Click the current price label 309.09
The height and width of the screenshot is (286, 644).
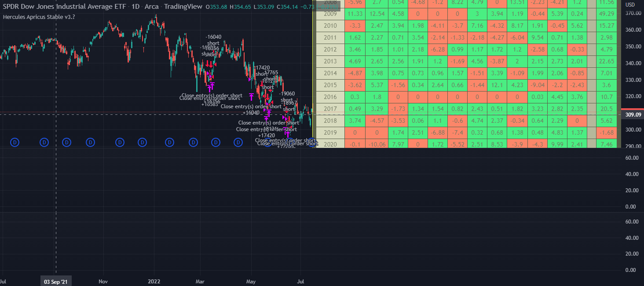[632, 114]
